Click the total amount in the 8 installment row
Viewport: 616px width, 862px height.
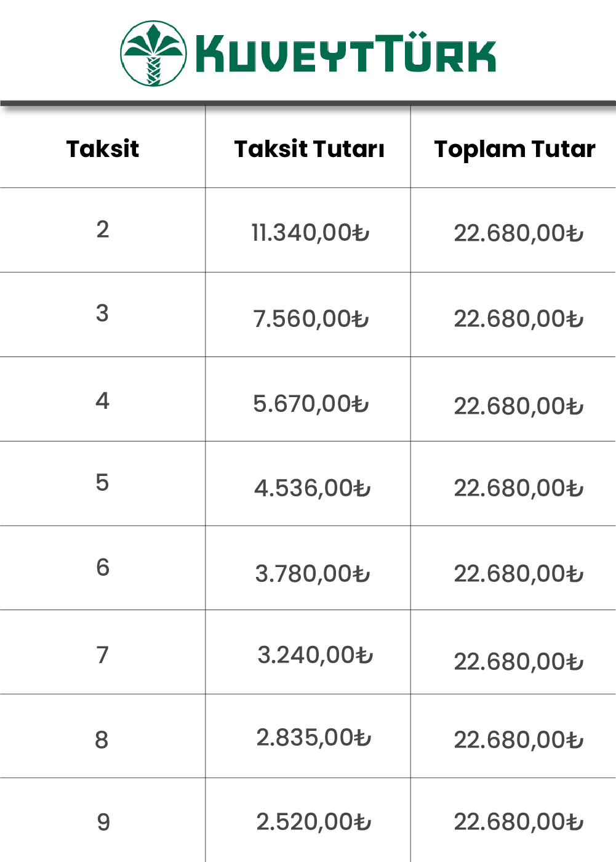519,740
